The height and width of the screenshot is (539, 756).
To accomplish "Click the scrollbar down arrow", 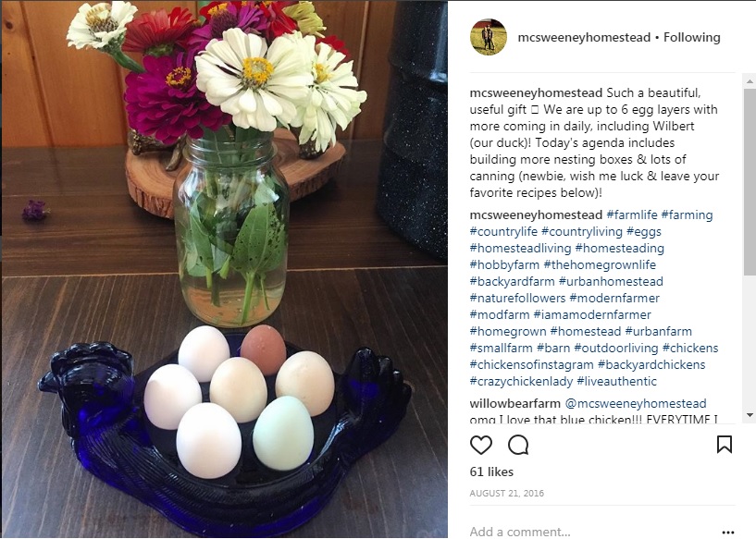I will pyautogui.click(x=750, y=415).
